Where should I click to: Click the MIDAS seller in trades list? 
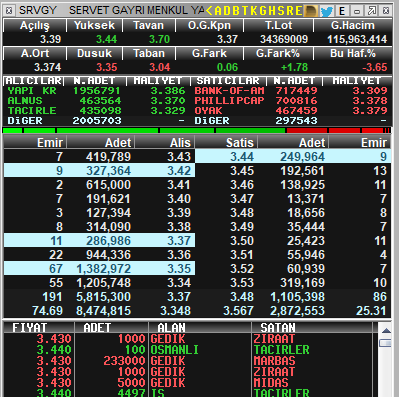(271, 383)
